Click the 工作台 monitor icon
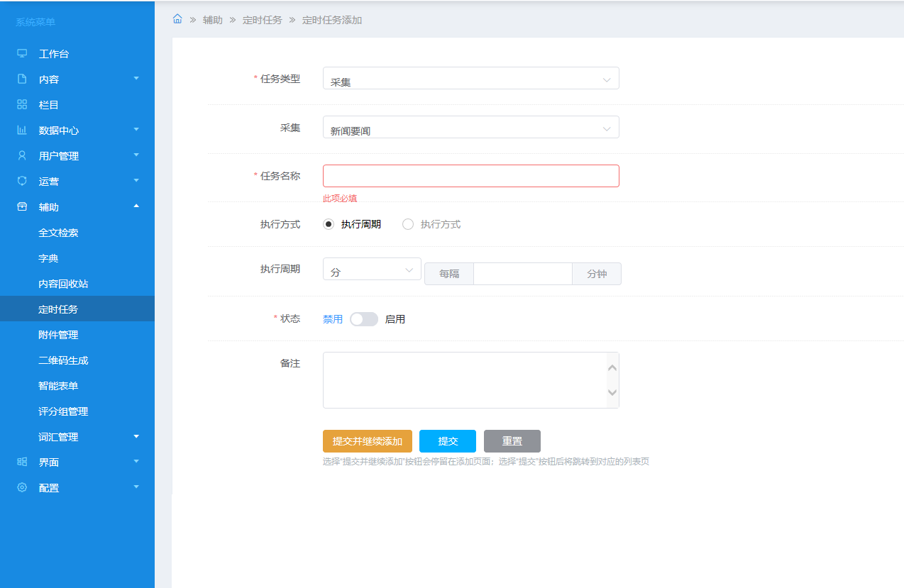The height and width of the screenshot is (588, 904). click(22, 54)
